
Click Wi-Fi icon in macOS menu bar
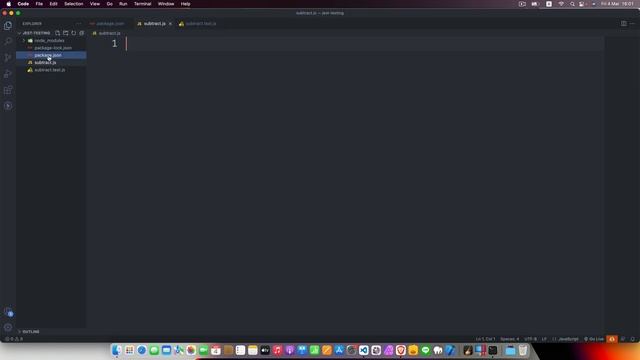(561, 4)
